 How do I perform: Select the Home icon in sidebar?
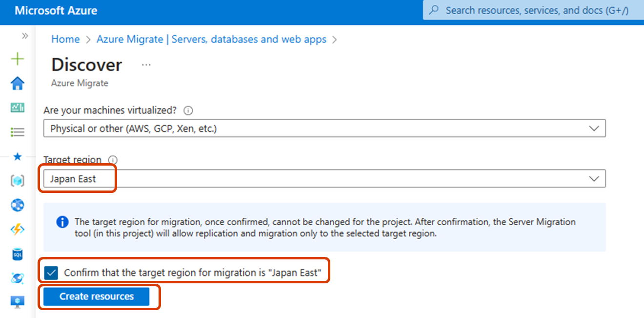tap(18, 83)
